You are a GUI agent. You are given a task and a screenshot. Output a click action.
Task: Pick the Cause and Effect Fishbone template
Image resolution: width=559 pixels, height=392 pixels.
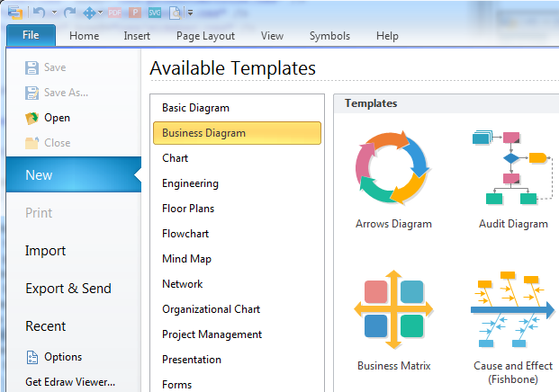(x=512, y=315)
